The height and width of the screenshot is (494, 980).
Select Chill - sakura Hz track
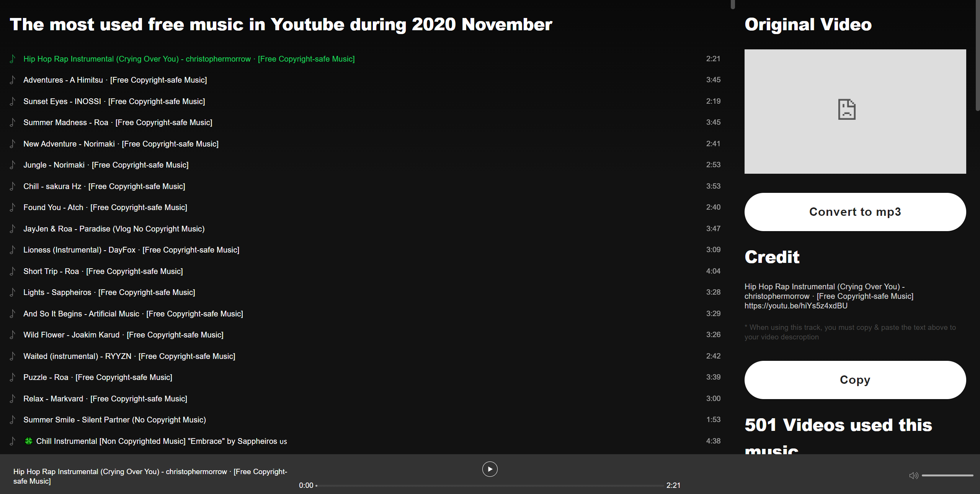tap(104, 186)
